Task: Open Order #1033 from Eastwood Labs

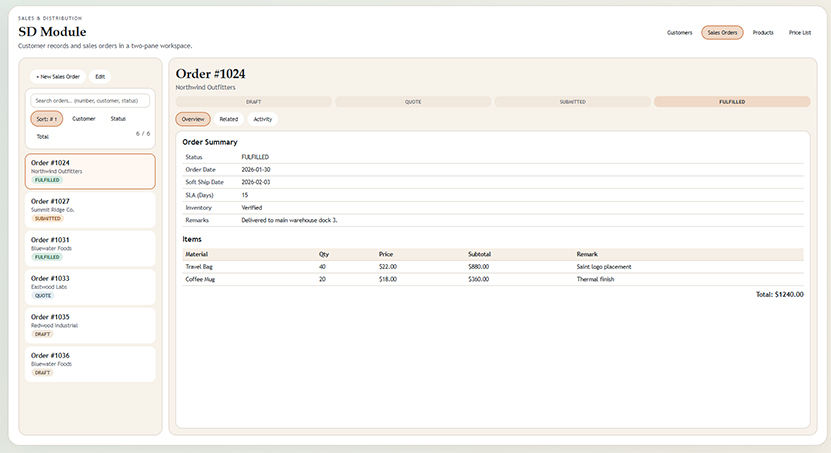Action: tap(90, 287)
